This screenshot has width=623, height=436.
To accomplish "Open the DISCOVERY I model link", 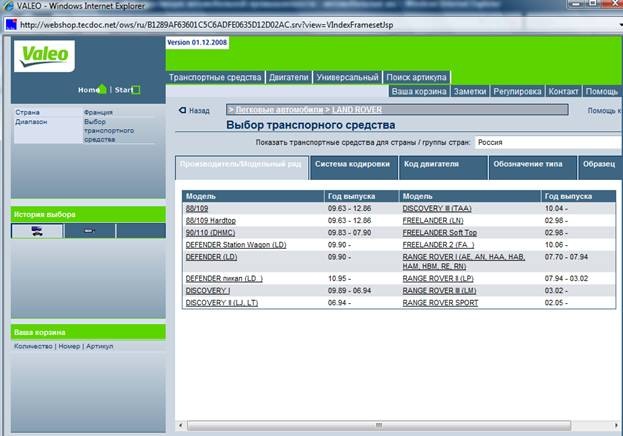I will [208, 291].
